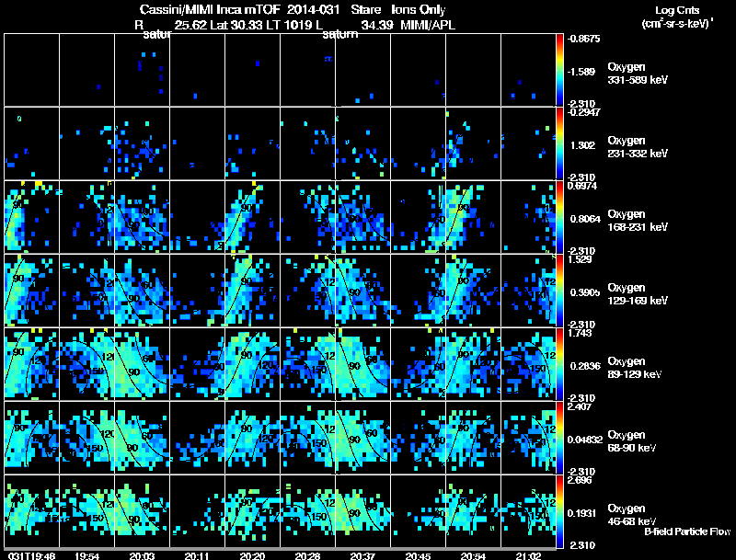This screenshot has width=736, height=560.
Task: Select the 89-129 keV image panel at 21:02
Action: click(528, 364)
